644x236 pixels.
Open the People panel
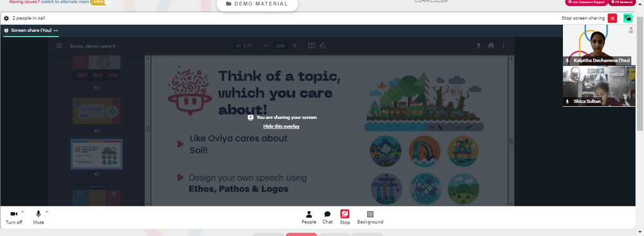pos(309,217)
